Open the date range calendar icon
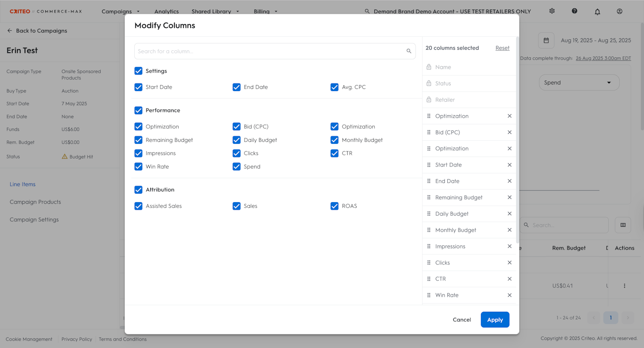644x348 pixels. 546,40
